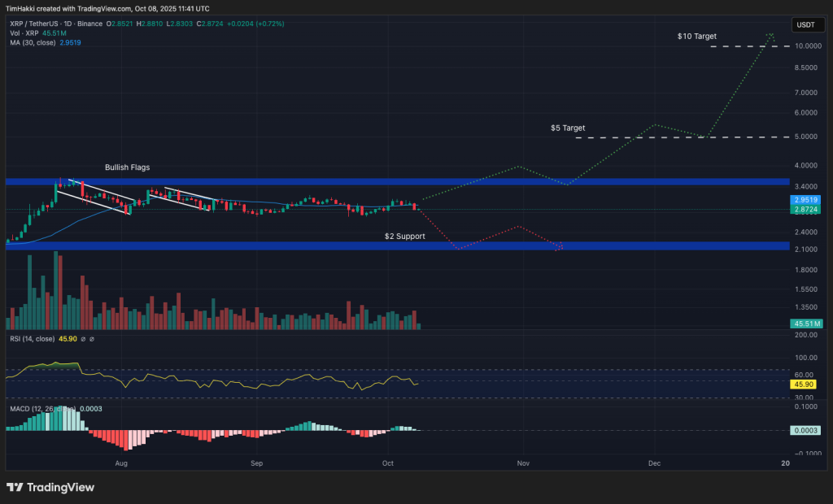Click the RSI (14, close) indicator label

point(32,339)
